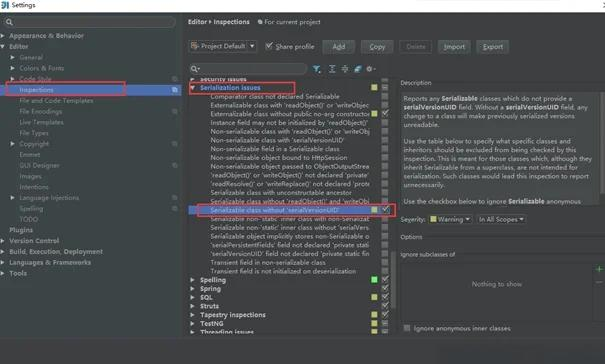Toggle the Serialization issues group checkbox

click(x=385, y=88)
